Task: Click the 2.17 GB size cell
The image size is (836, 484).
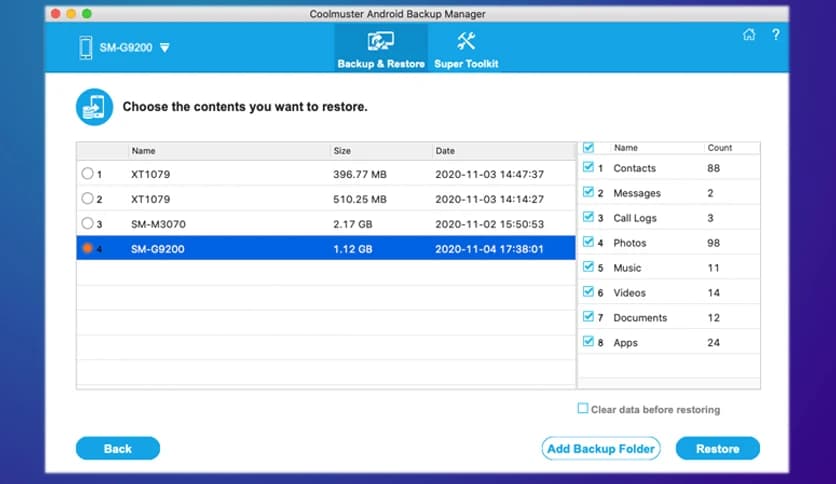Action: [x=352, y=224]
